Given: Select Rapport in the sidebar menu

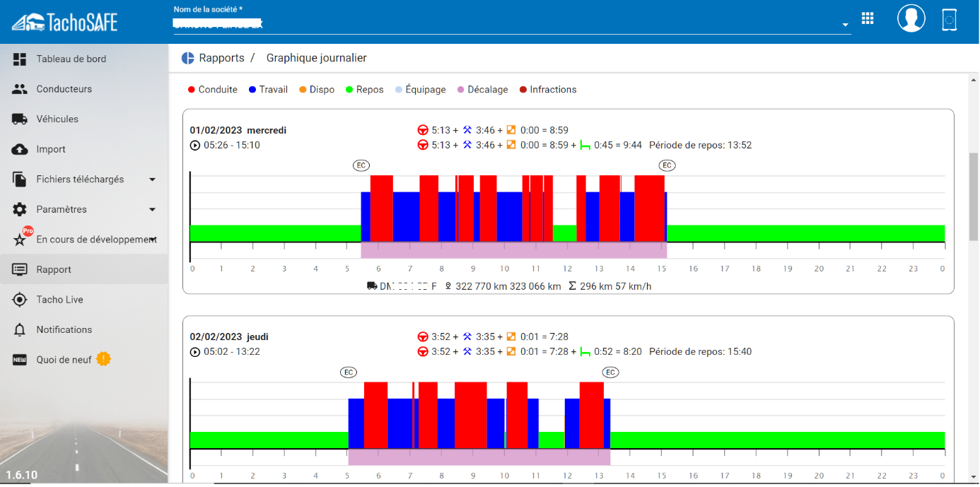Looking at the screenshot, I should (x=54, y=270).
